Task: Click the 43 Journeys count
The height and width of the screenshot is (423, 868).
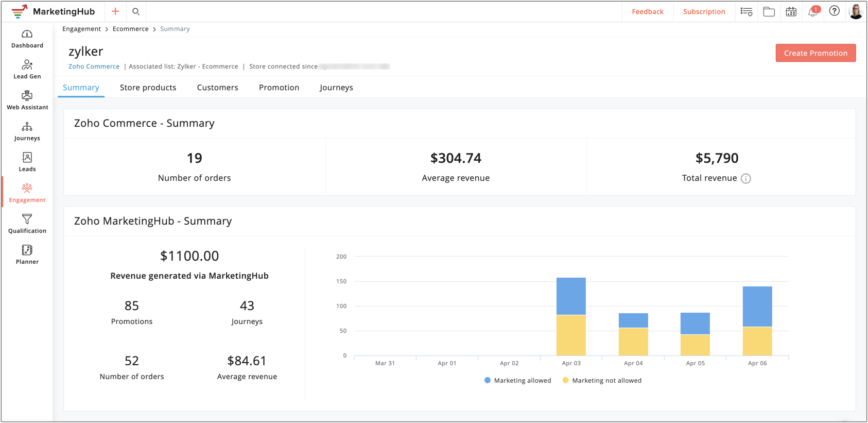Action: click(247, 306)
